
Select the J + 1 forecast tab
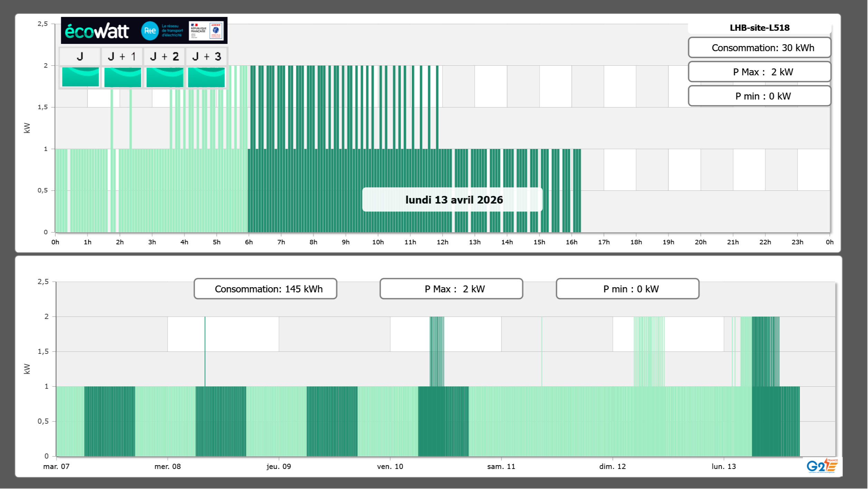tap(122, 56)
